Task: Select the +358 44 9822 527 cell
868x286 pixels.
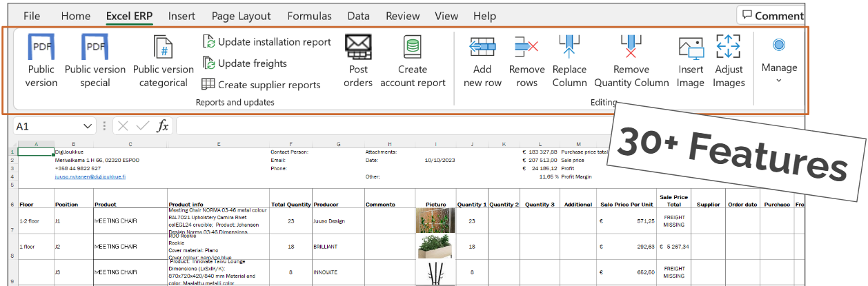Action: [72, 168]
